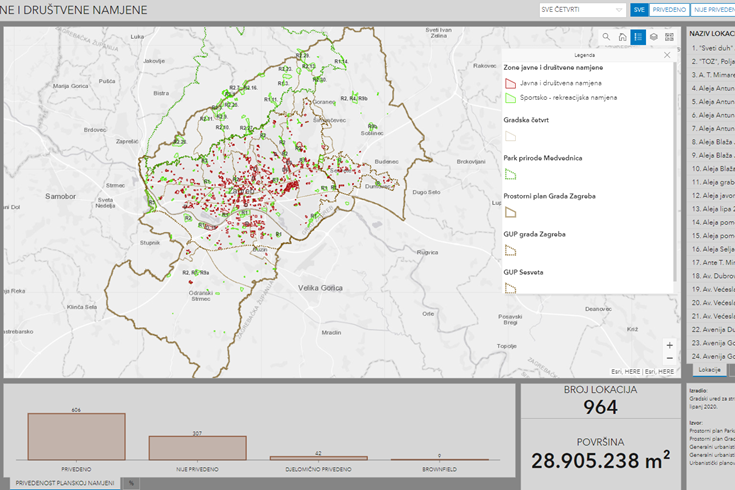Switch to the percent chart tab
This screenshot has height=490, width=735.
[x=130, y=483]
